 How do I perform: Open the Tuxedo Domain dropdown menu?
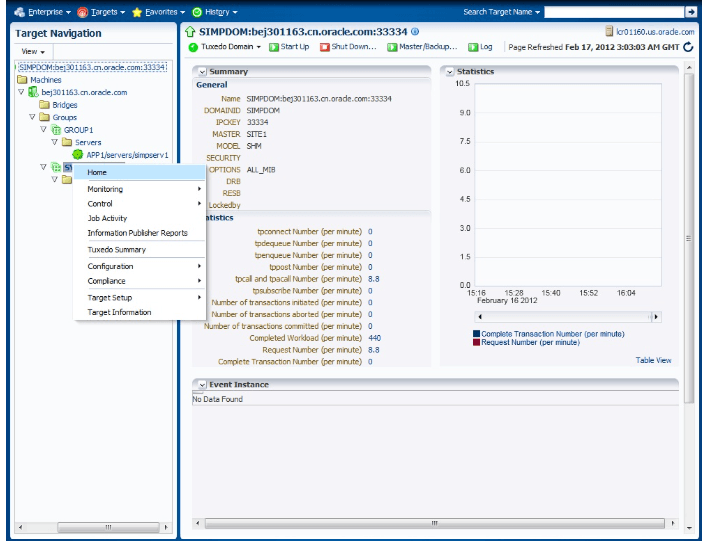tap(231, 47)
